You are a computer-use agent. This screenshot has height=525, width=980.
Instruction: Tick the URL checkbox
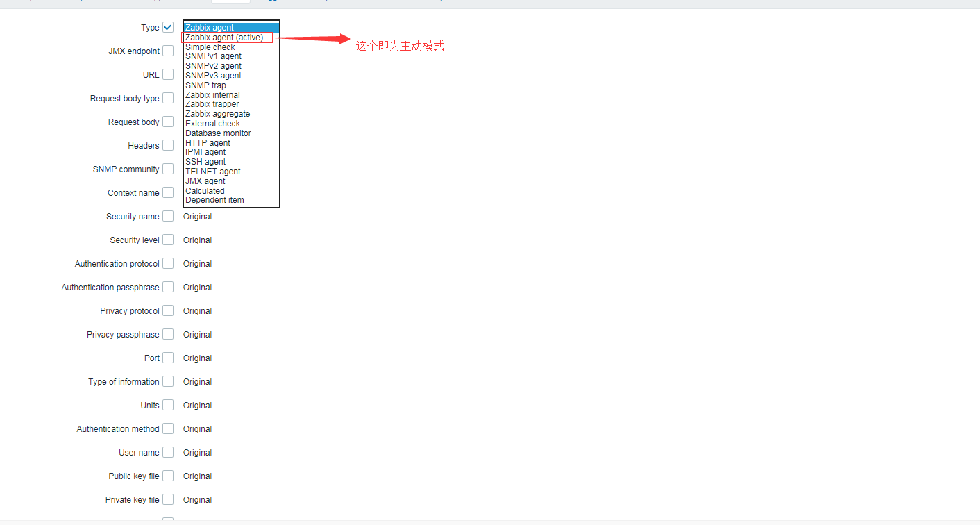coord(168,74)
